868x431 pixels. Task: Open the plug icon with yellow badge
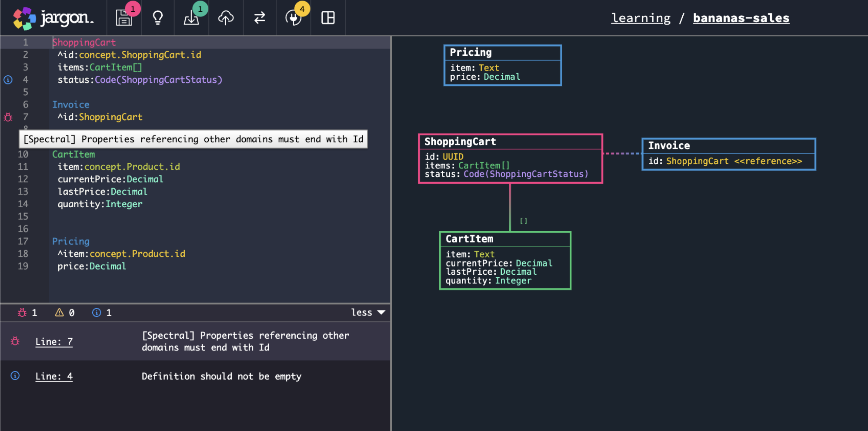(293, 18)
